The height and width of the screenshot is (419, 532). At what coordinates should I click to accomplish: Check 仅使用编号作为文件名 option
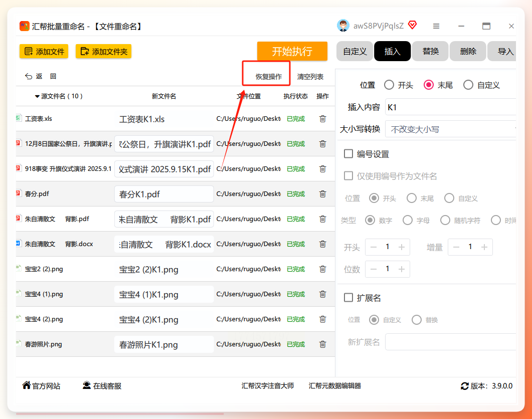coord(348,176)
